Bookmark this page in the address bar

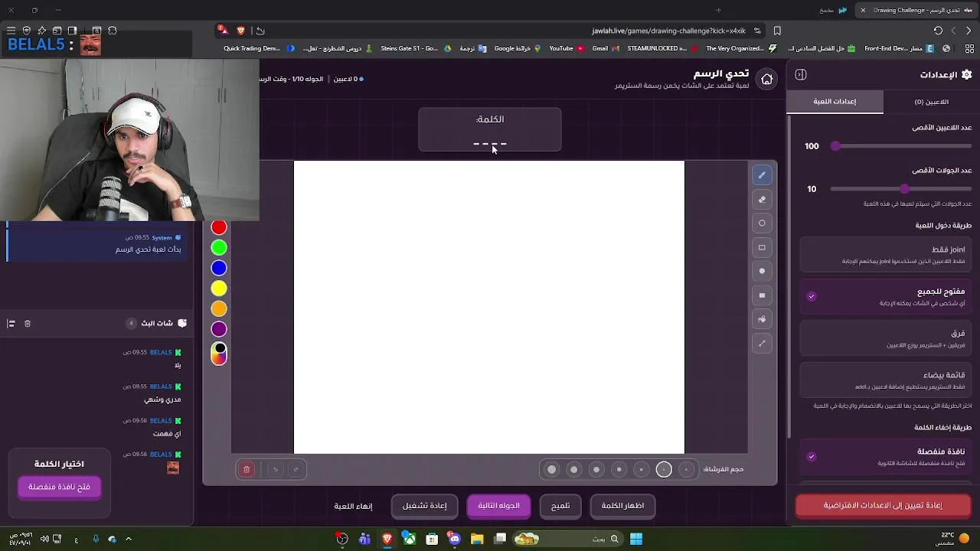point(777,31)
